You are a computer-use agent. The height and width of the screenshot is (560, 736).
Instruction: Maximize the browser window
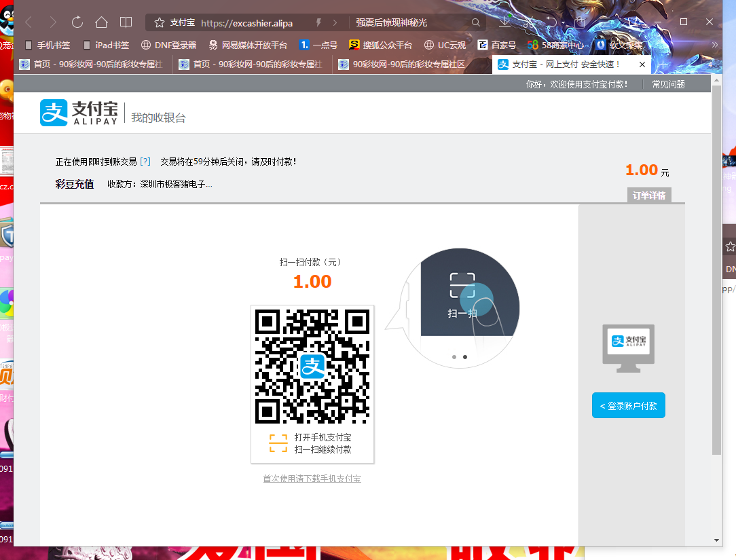[684, 22]
